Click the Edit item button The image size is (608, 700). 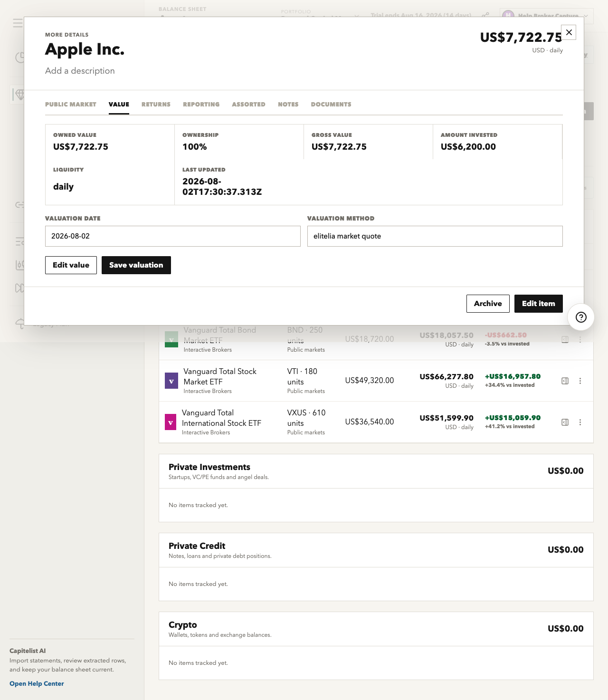(539, 304)
